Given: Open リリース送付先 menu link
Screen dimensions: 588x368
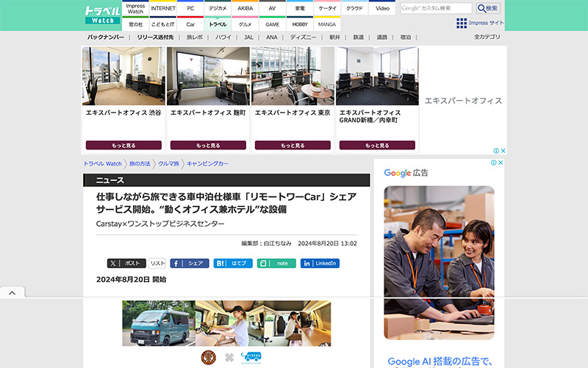Looking at the screenshot, I should tap(155, 38).
